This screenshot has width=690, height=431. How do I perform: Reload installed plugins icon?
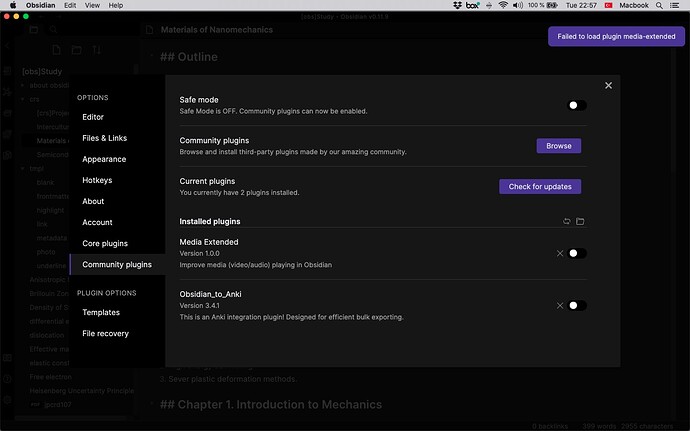pos(567,221)
